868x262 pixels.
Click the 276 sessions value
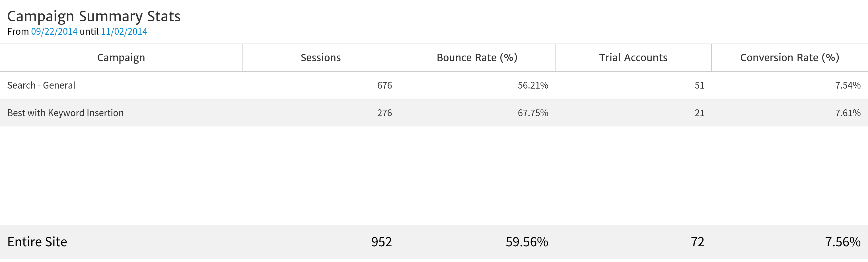384,113
